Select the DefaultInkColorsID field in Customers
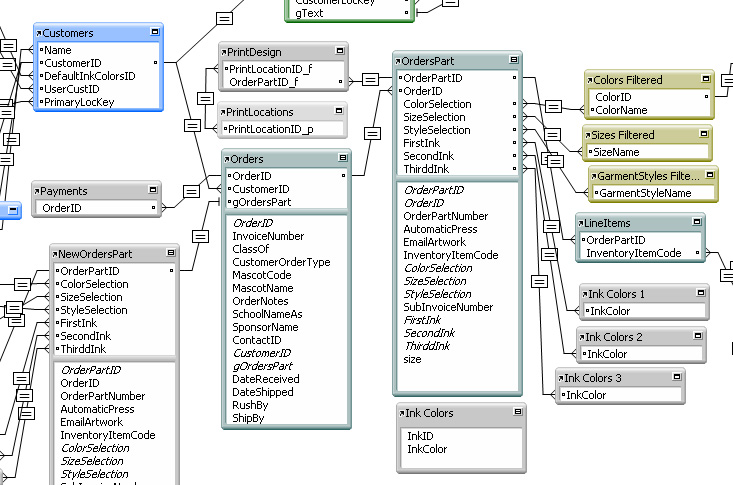Viewport: 733px width, 485px height. click(88, 76)
